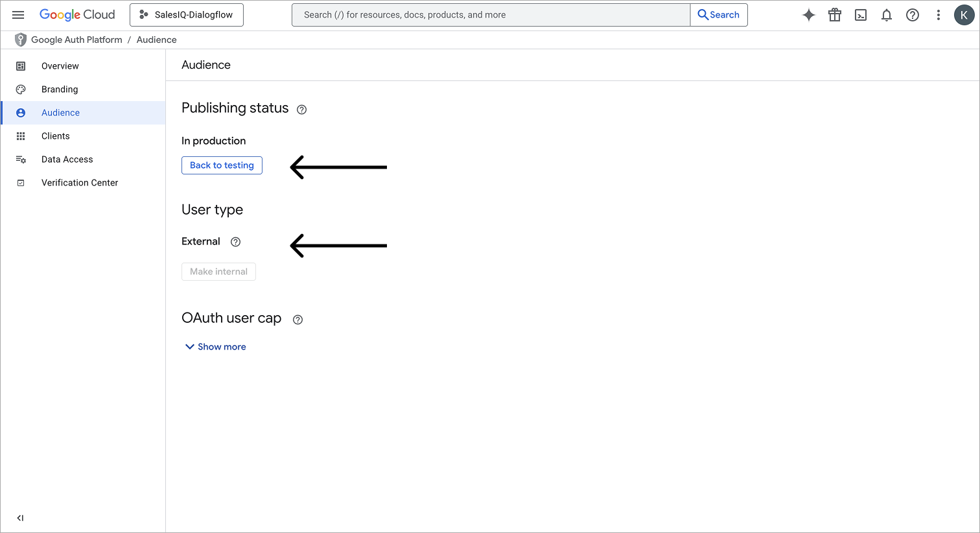Screen dimensions: 980x533
Task: Focus the resources search field
Action: click(x=491, y=15)
